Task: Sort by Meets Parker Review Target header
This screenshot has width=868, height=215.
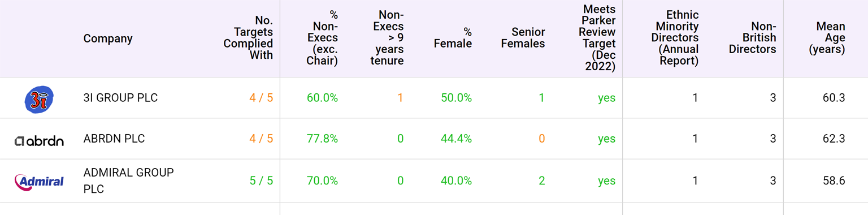Action: 597,38
